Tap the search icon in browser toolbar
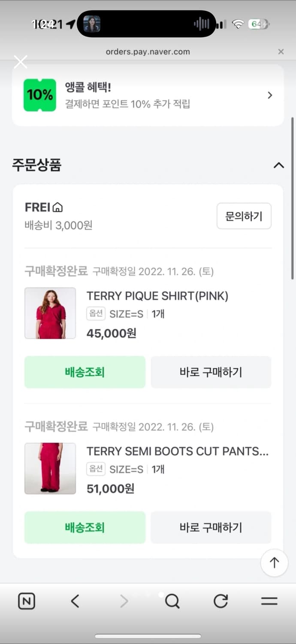296x644 pixels. click(172, 601)
